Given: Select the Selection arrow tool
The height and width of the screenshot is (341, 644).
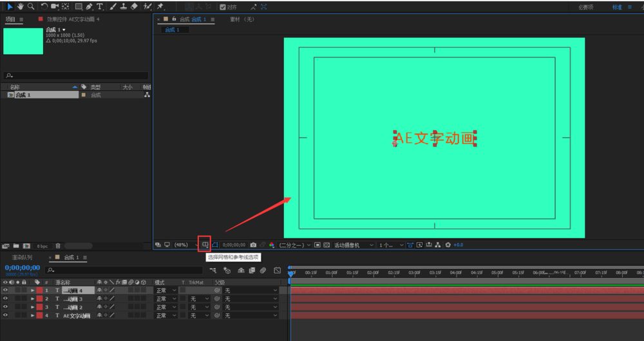Looking at the screenshot, I should point(10,6).
